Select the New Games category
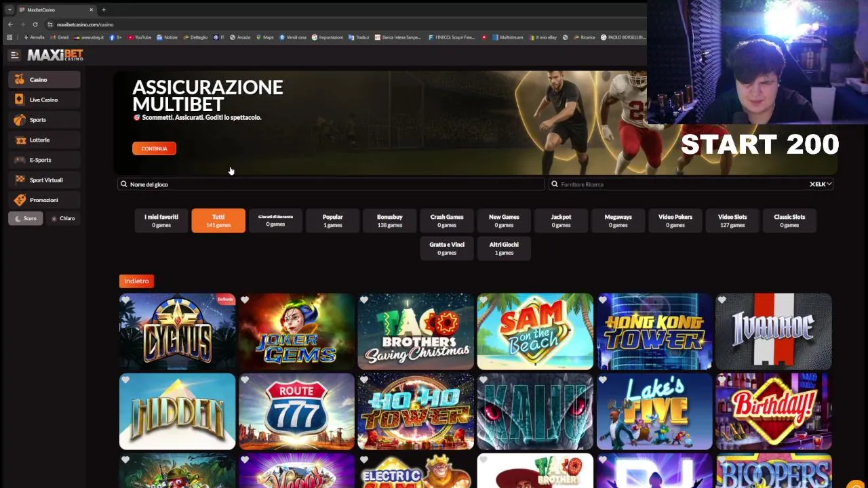 [x=504, y=221]
